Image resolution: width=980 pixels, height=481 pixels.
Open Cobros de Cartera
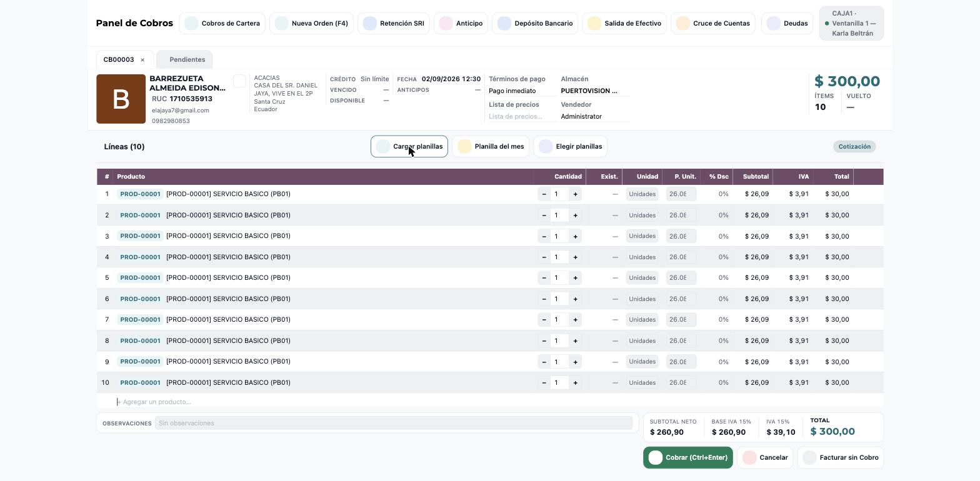tap(222, 23)
